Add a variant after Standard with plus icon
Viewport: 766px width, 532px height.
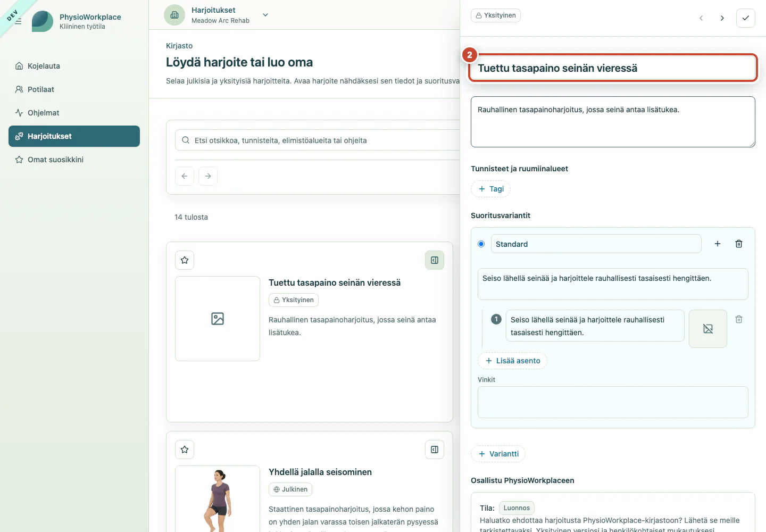tap(718, 244)
